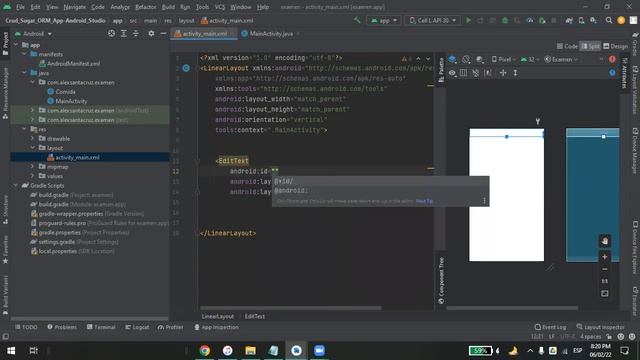
Task: Open the Layout Inspector
Action: point(600,327)
